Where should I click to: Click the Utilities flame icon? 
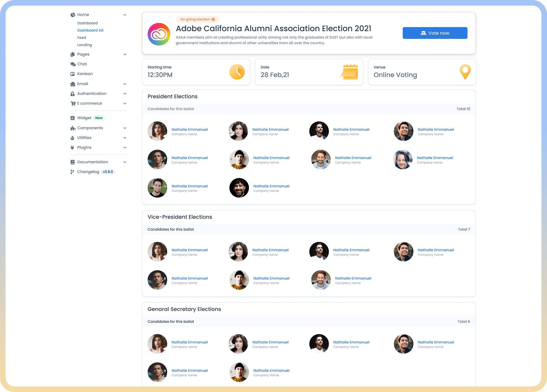pos(72,138)
